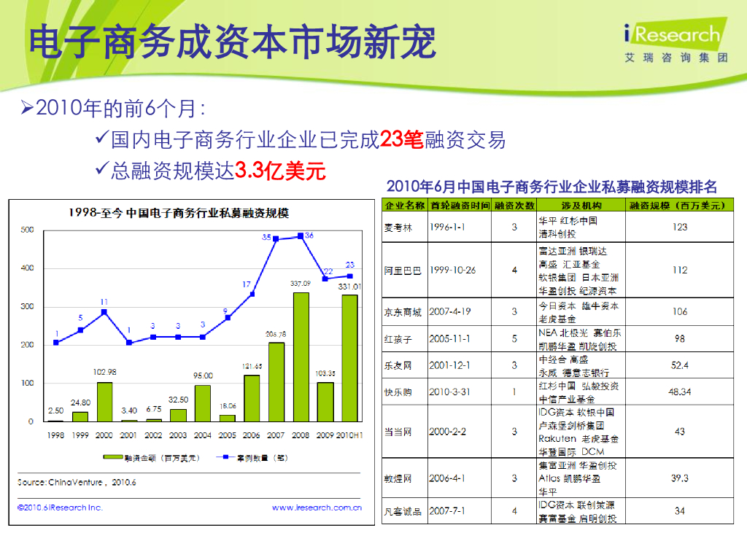Image resolution: width=747 pixels, height=560 pixels.
Task: Click table header 企业名称
Action: [404, 205]
